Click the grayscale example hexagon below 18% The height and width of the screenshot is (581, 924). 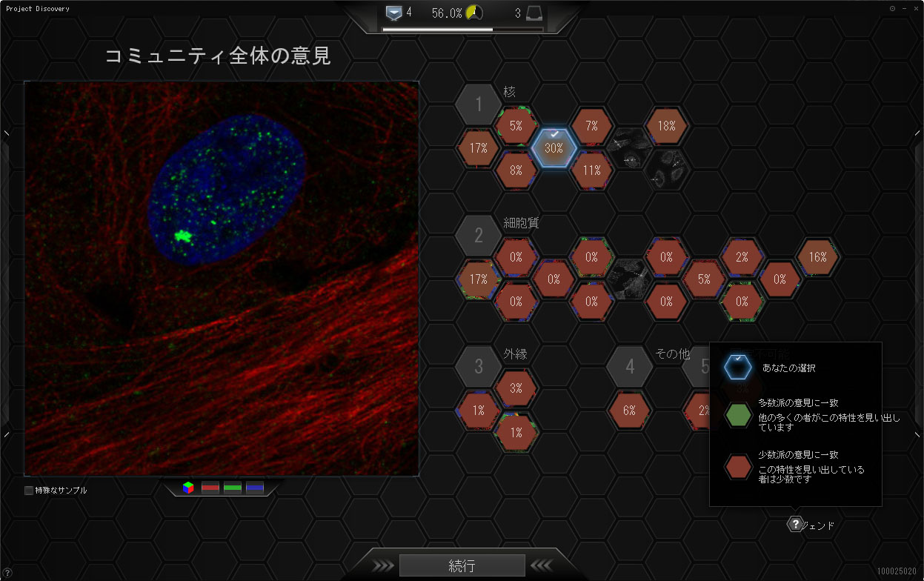667,169
